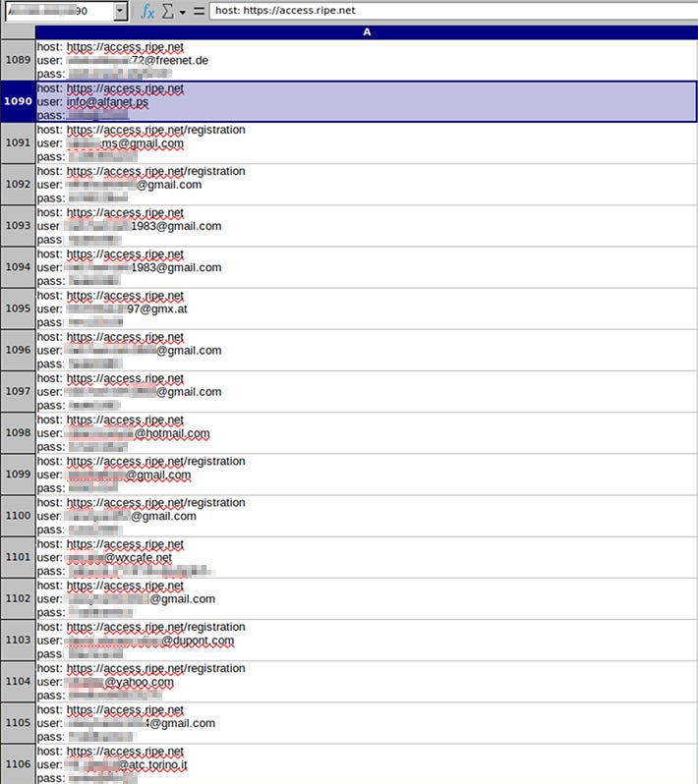Open the Function Wizard (fx) icon

pos(147,11)
